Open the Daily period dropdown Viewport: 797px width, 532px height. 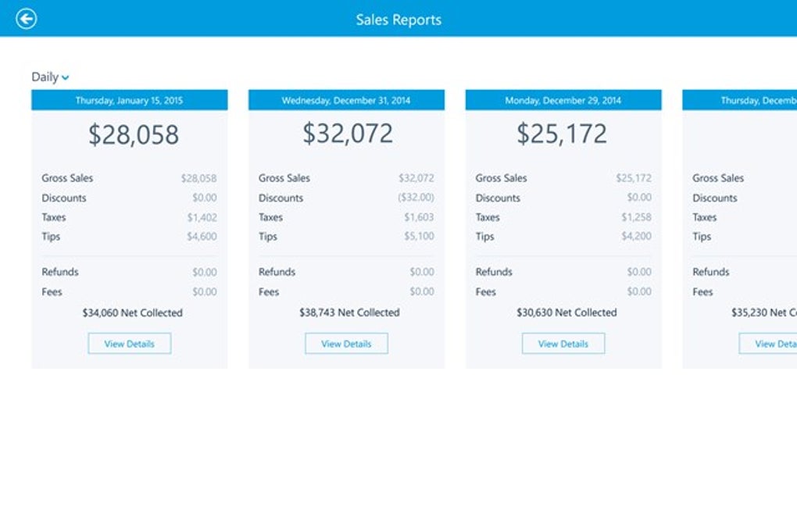pos(50,77)
